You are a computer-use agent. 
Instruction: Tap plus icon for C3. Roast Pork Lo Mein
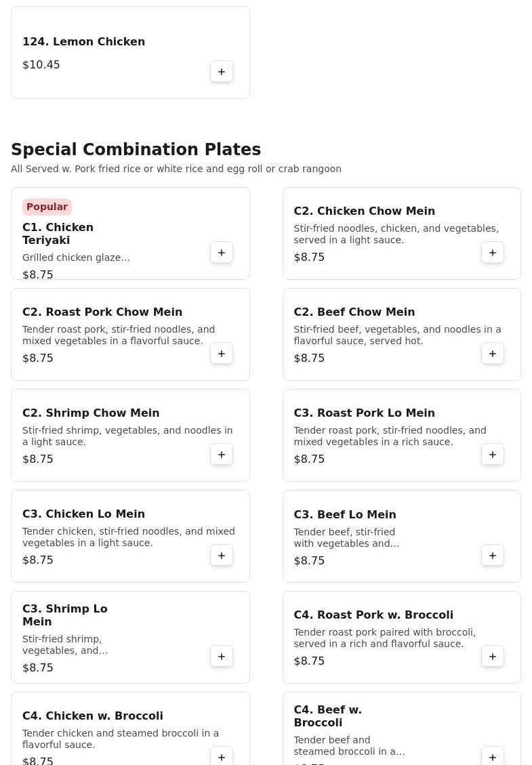tap(493, 455)
